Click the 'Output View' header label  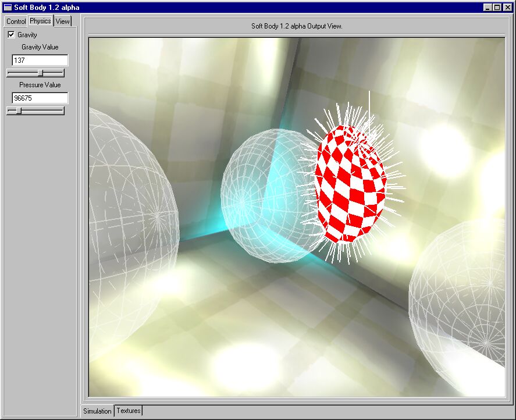(x=296, y=26)
